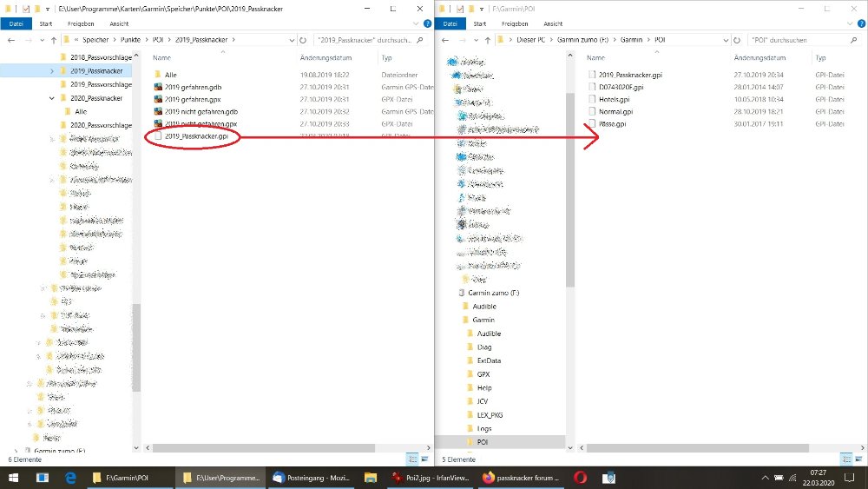This screenshot has height=489, width=868.
Task: Select the POI folder in the right tree
Action: pos(483,442)
